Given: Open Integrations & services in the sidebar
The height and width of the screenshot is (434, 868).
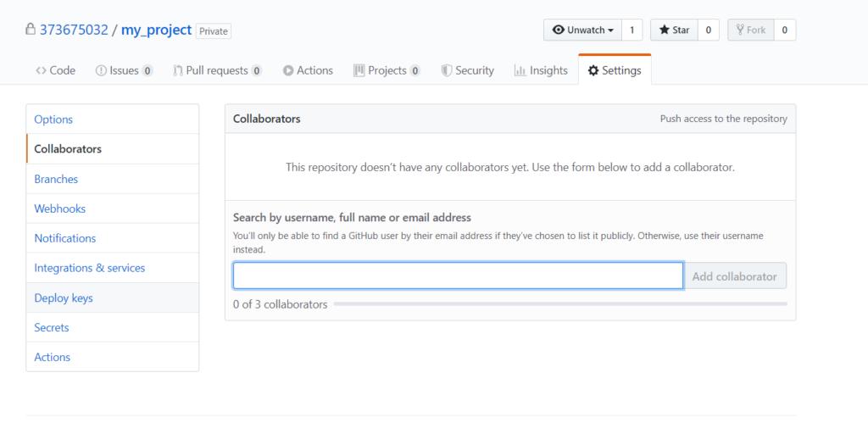Looking at the screenshot, I should [x=113, y=268].
